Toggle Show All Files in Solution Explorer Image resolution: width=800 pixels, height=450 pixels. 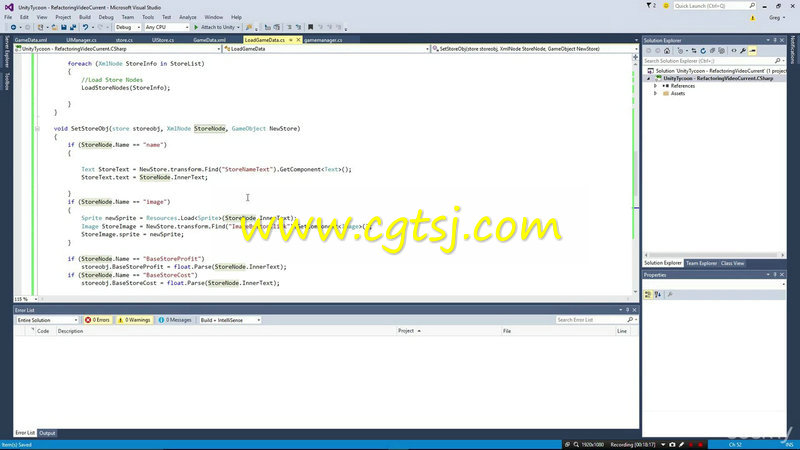pyautogui.click(x=721, y=51)
